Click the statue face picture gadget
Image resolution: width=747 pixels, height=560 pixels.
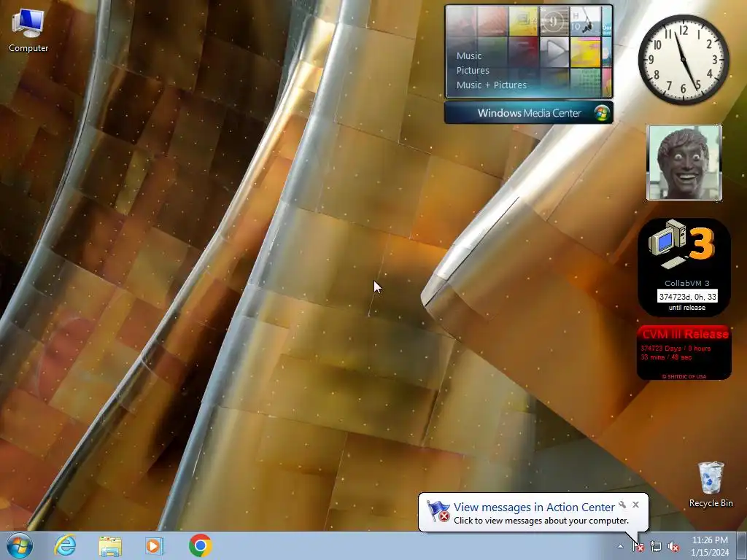[684, 163]
